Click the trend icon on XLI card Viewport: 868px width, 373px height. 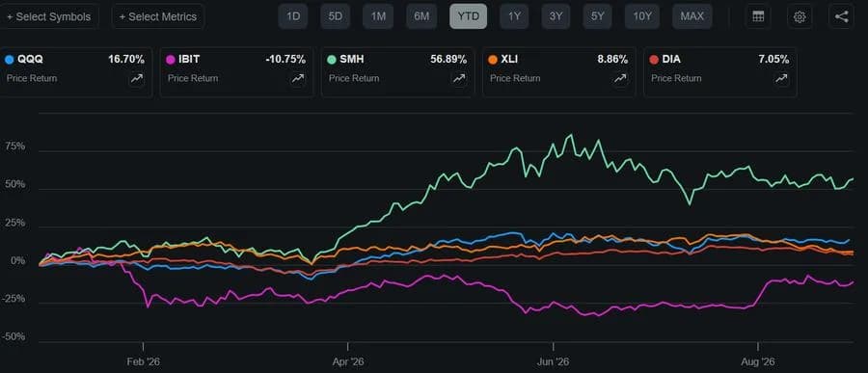(620, 79)
